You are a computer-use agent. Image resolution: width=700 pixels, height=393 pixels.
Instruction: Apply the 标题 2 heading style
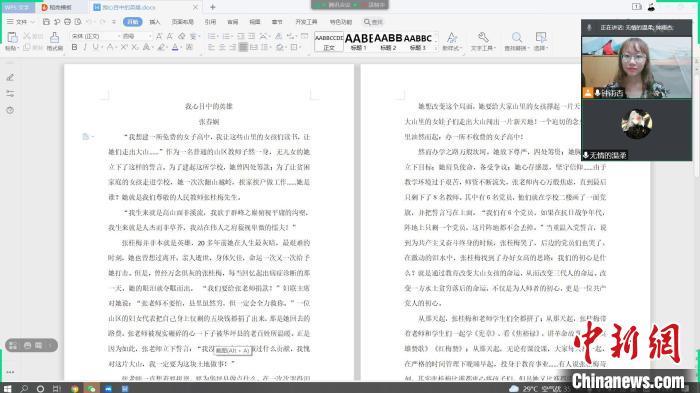(x=388, y=42)
